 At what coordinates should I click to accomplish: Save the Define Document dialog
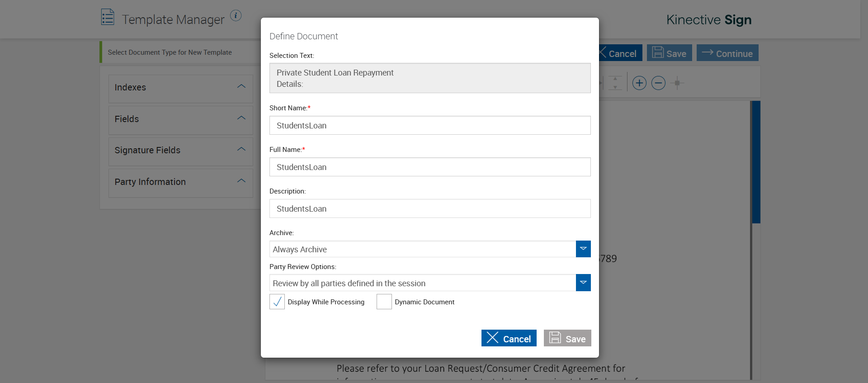point(567,338)
